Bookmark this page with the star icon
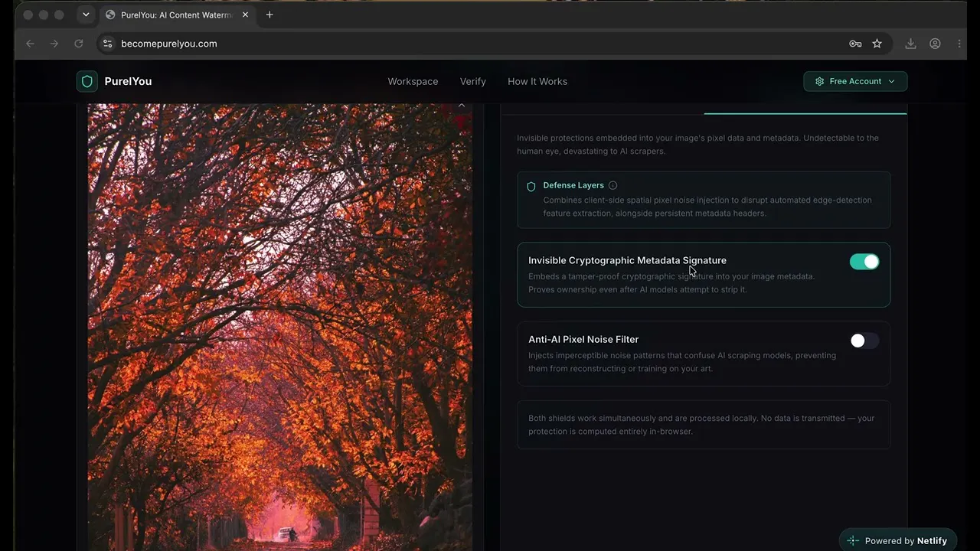 click(x=877, y=44)
